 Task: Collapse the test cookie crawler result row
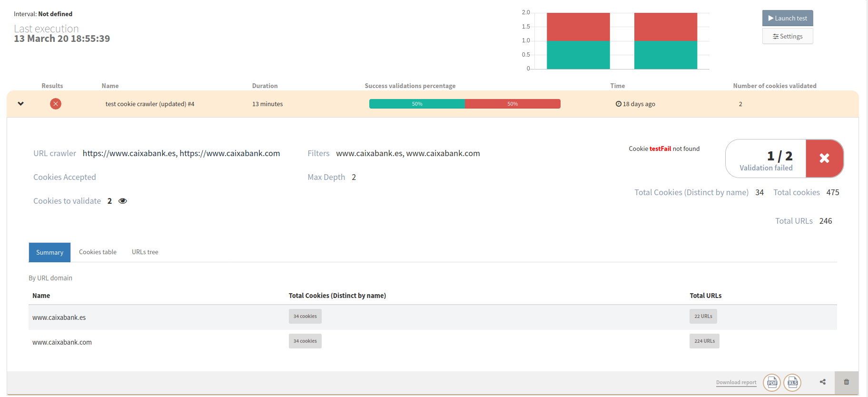pyautogui.click(x=20, y=104)
